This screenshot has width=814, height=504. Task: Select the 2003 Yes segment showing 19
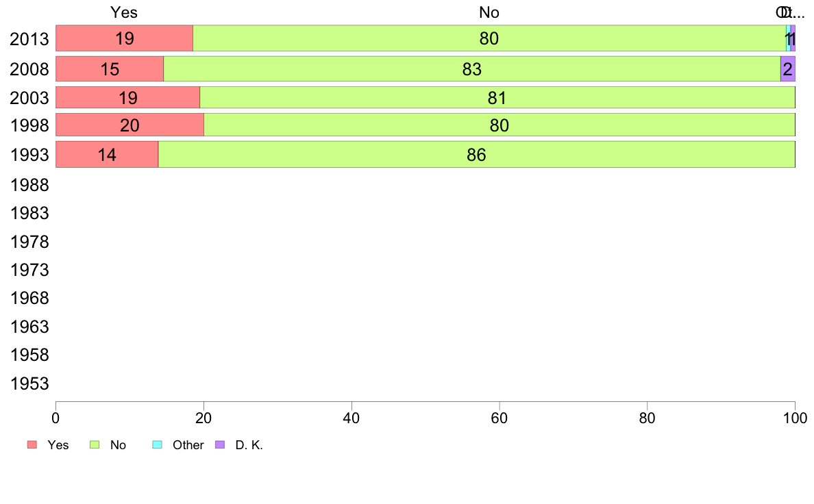127,98
